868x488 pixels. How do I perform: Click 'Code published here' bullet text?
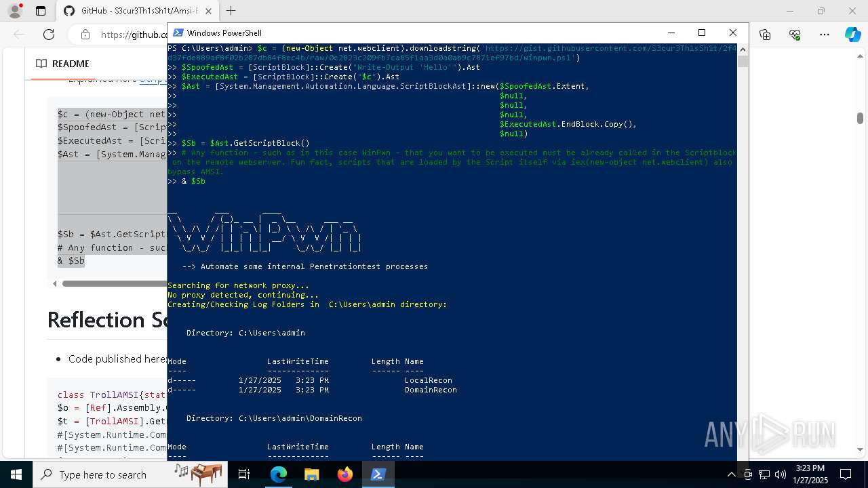[x=117, y=359]
